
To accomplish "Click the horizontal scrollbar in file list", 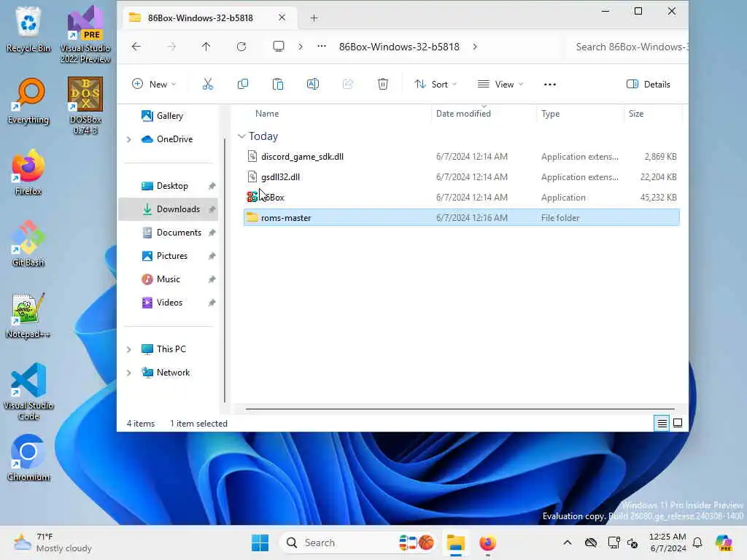I will 460,408.
